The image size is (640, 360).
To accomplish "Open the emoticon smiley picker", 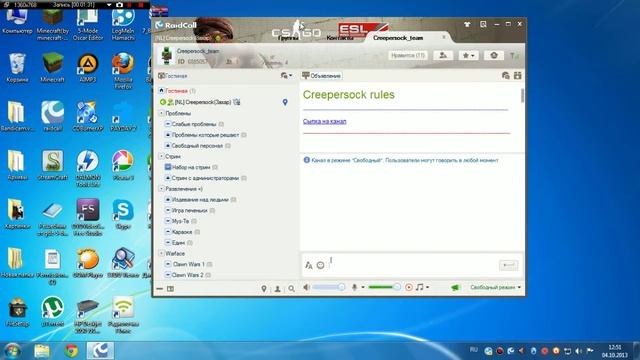I will [320, 265].
